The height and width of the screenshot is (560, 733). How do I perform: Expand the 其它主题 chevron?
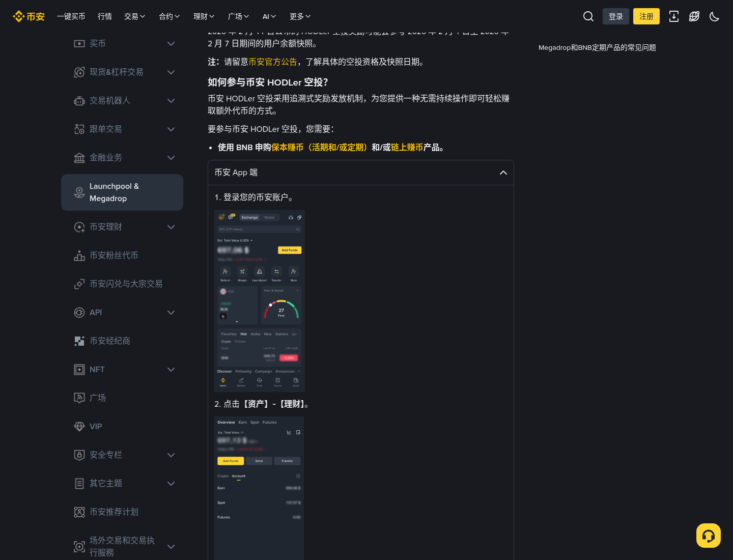point(171,484)
